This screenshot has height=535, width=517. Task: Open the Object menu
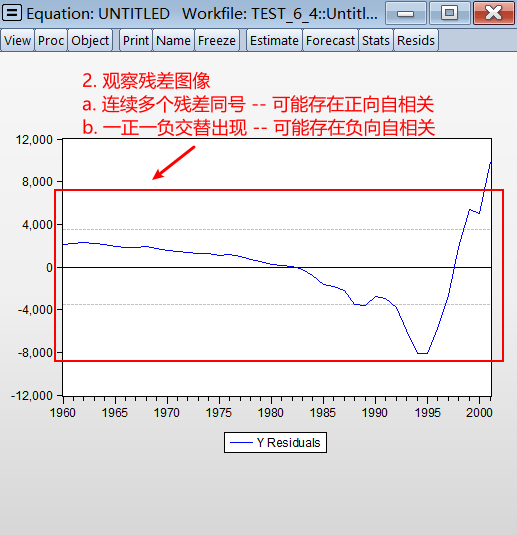point(90,41)
